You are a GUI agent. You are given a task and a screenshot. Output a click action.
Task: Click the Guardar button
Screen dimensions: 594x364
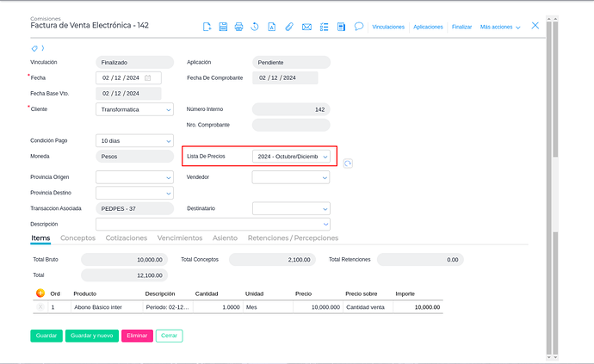[46, 336]
